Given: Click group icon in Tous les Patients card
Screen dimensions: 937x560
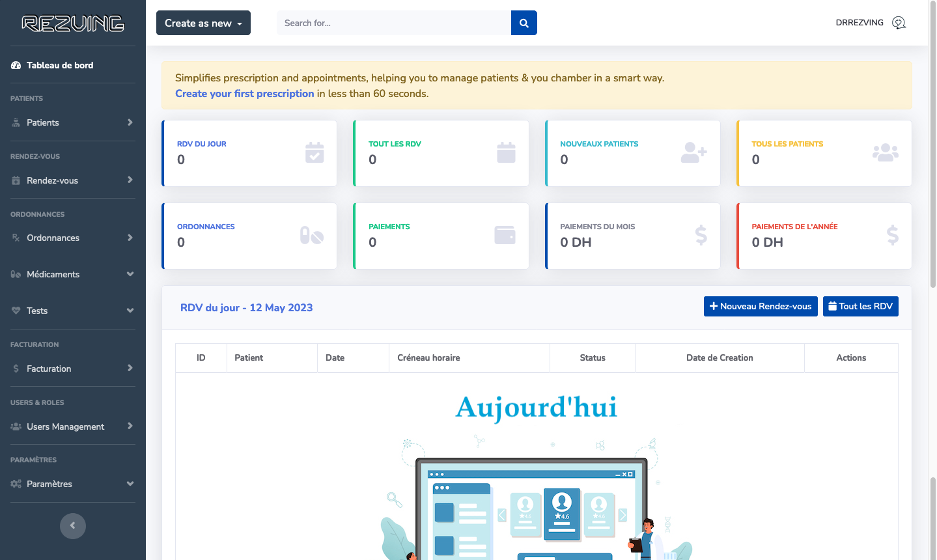Looking at the screenshot, I should 886,152.
